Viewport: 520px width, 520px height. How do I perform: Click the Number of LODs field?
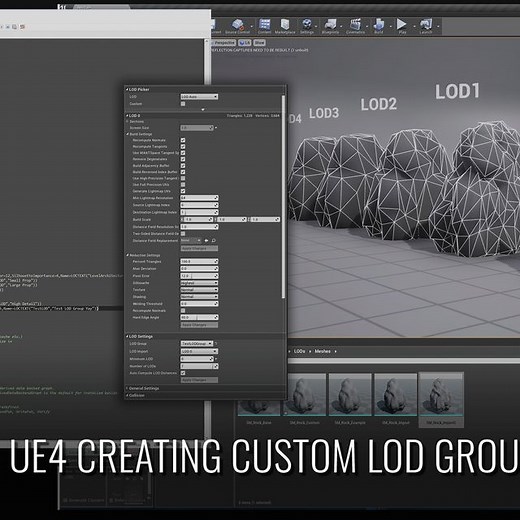(x=199, y=366)
